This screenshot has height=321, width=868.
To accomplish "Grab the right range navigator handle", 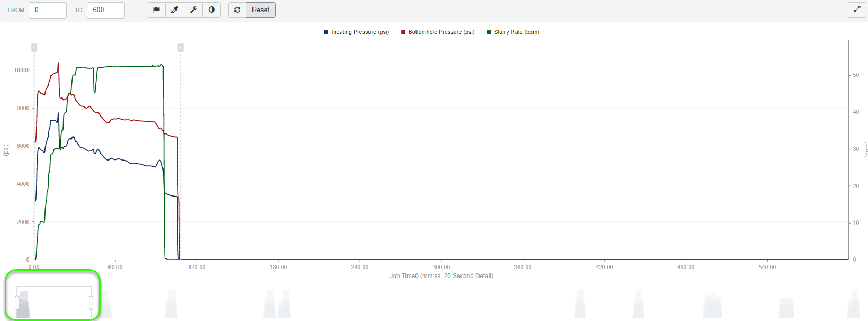I will point(91,303).
